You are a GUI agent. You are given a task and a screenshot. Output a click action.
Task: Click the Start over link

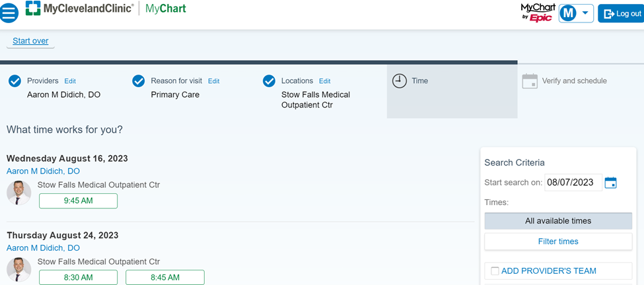pyautogui.click(x=30, y=41)
